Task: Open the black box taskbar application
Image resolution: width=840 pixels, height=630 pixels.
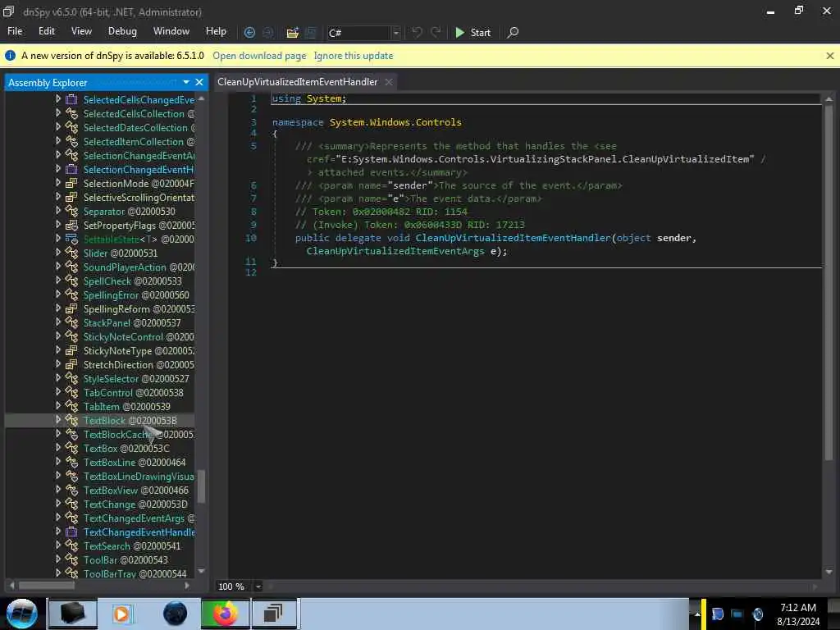Action: (x=72, y=614)
